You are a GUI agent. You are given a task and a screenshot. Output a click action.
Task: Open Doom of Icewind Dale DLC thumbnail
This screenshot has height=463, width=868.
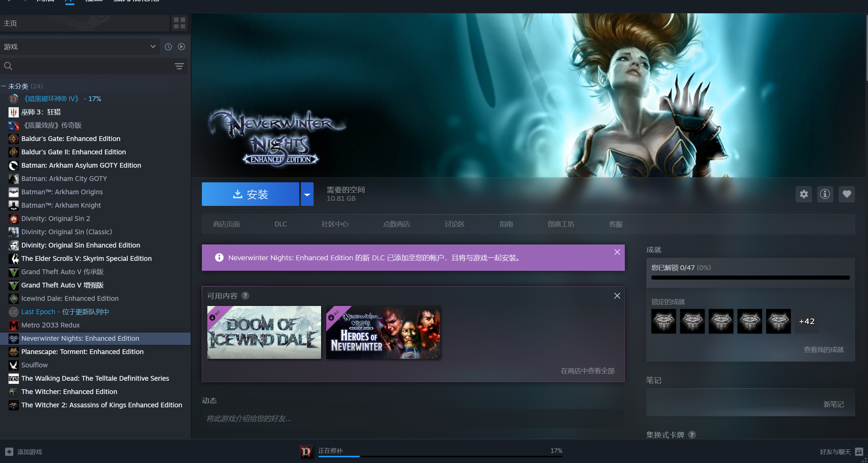264,332
